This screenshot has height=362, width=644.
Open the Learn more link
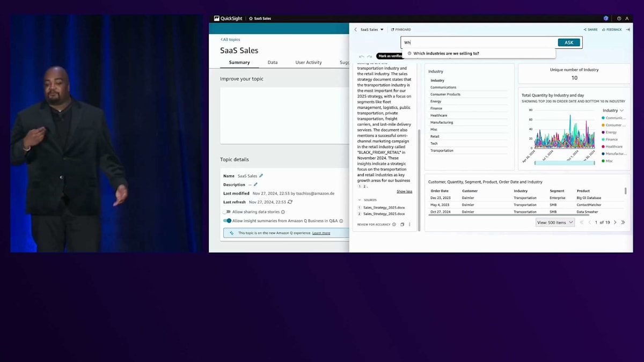(x=321, y=233)
